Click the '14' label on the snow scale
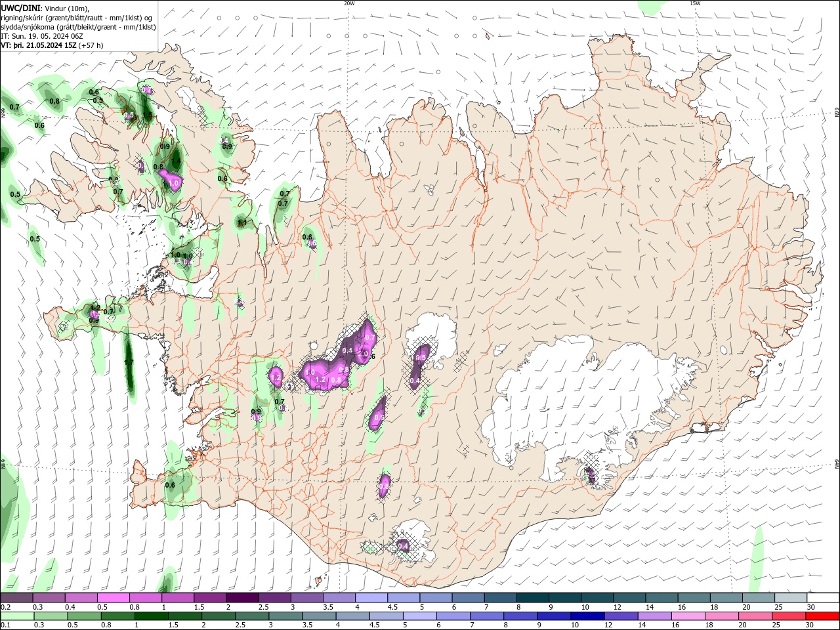840x630 pixels. point(650,607)
